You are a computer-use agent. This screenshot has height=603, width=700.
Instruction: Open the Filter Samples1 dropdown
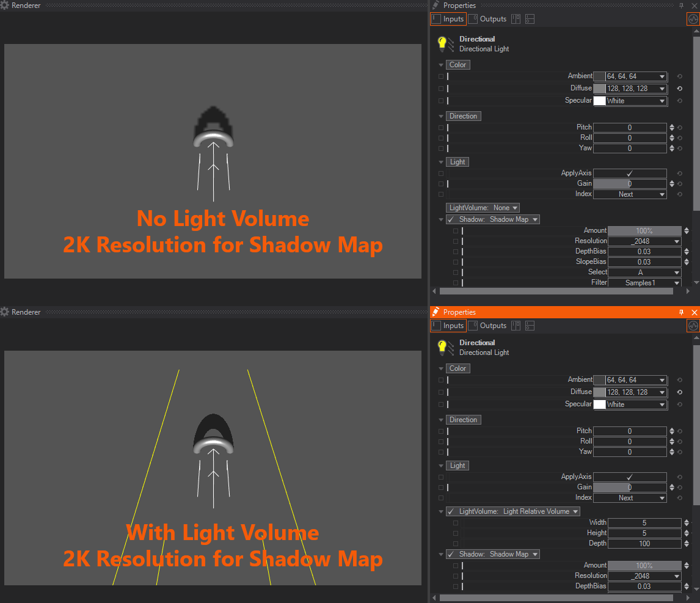pos(644,283)
